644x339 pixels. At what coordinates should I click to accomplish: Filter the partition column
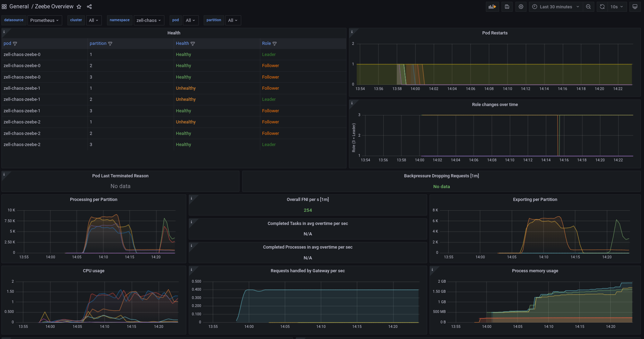(x=110, y=44)
